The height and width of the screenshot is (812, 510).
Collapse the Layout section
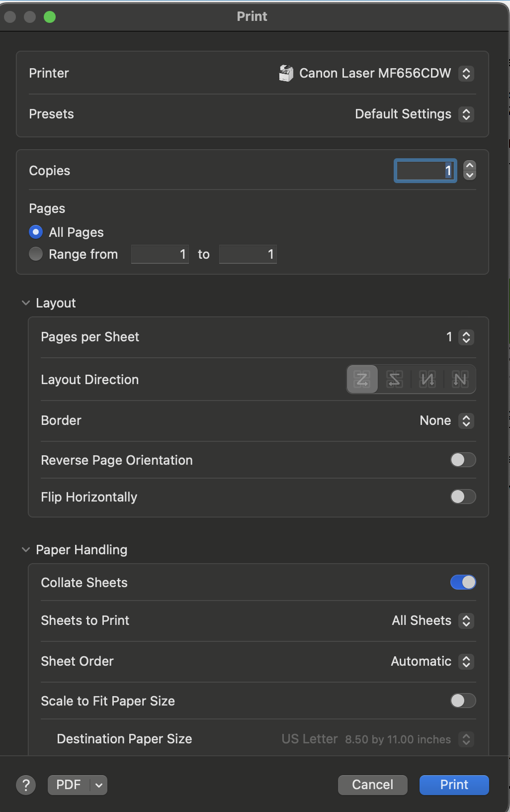pos(26,303)
